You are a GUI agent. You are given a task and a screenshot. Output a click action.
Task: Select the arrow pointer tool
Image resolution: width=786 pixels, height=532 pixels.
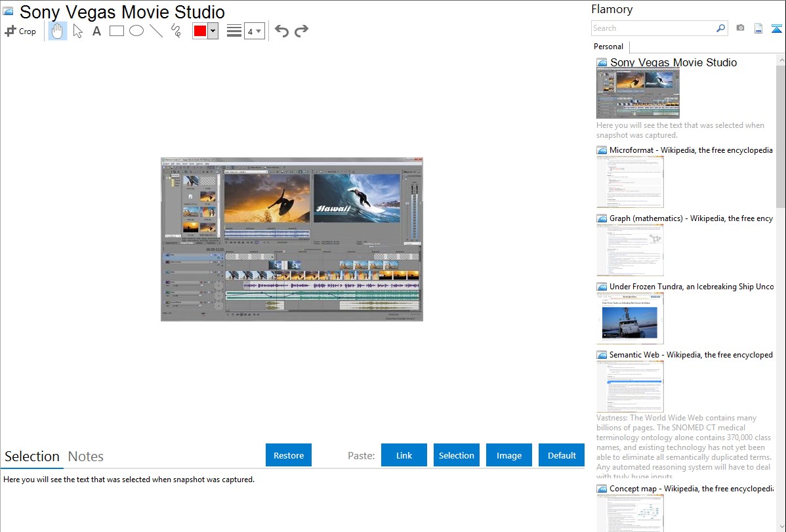tap(77, 31)
